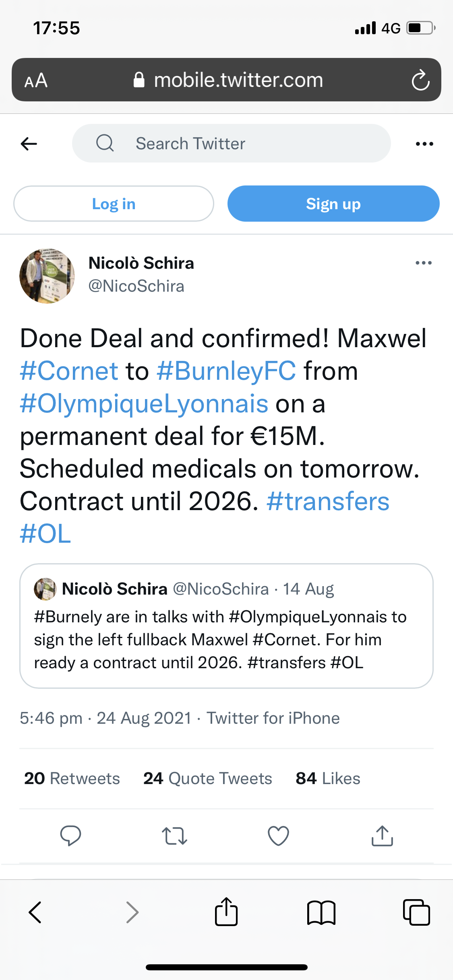Navigate back with Safari chevron

pos(35,912)
